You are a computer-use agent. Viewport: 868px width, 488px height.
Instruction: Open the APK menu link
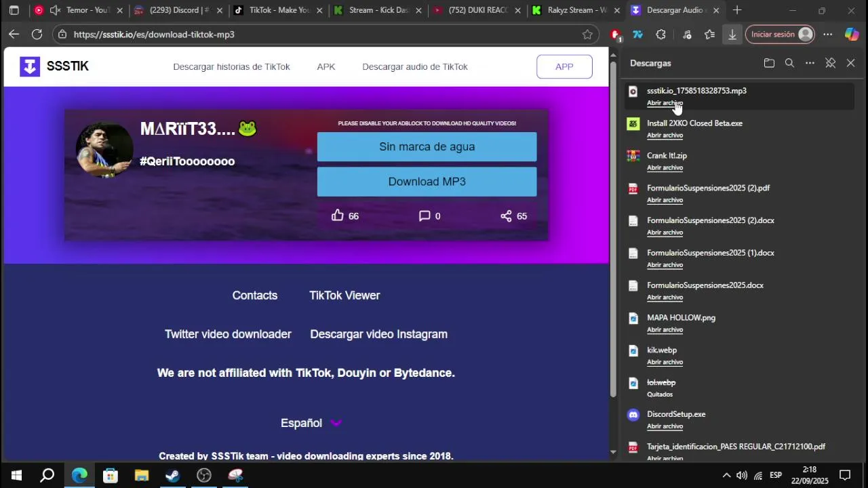pyautogui.click(x=326, y=66)
